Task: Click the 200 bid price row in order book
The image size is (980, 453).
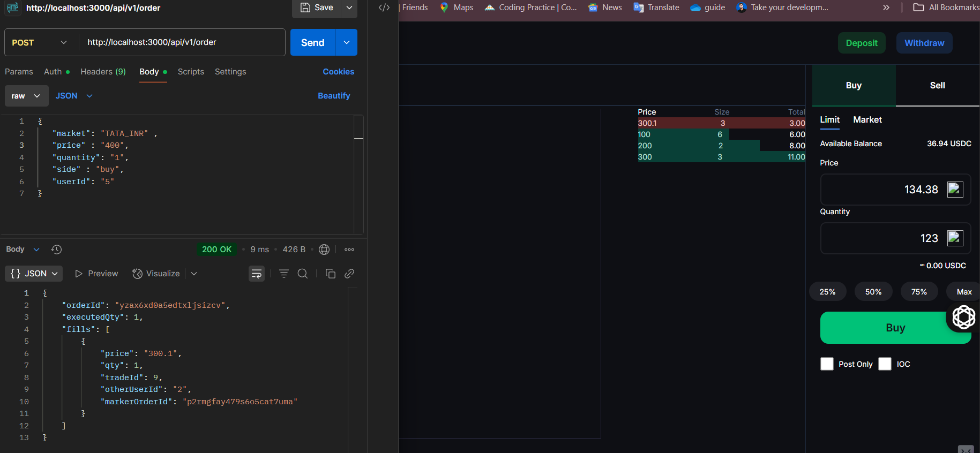Action: [x=721, y=146]
